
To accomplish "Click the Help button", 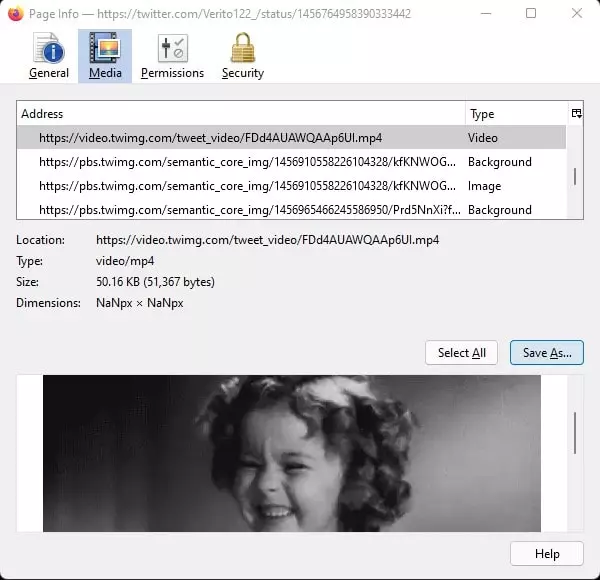I will coord(546,553).
